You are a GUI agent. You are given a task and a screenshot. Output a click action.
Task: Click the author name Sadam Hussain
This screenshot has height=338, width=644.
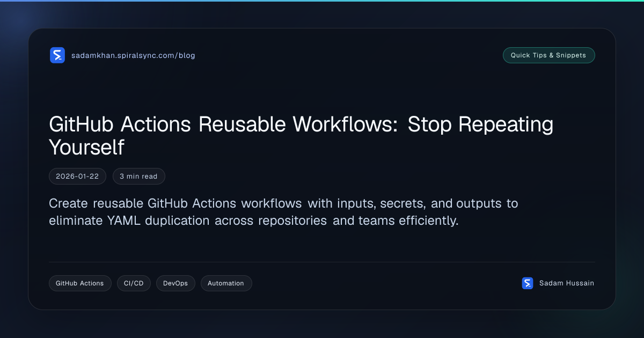(x=566, y=283)
